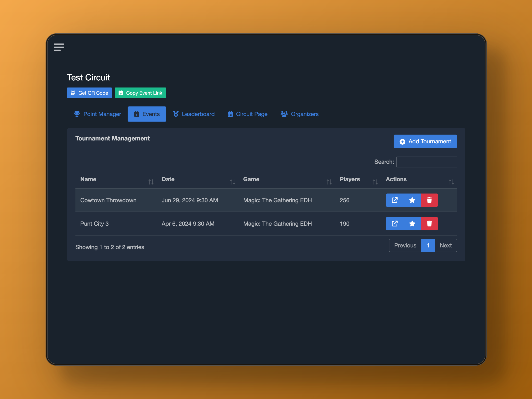Image resolution: width=532 pixels, height=399 pixels.
Task: Add a new tournament
Action: tap(425, 141)
